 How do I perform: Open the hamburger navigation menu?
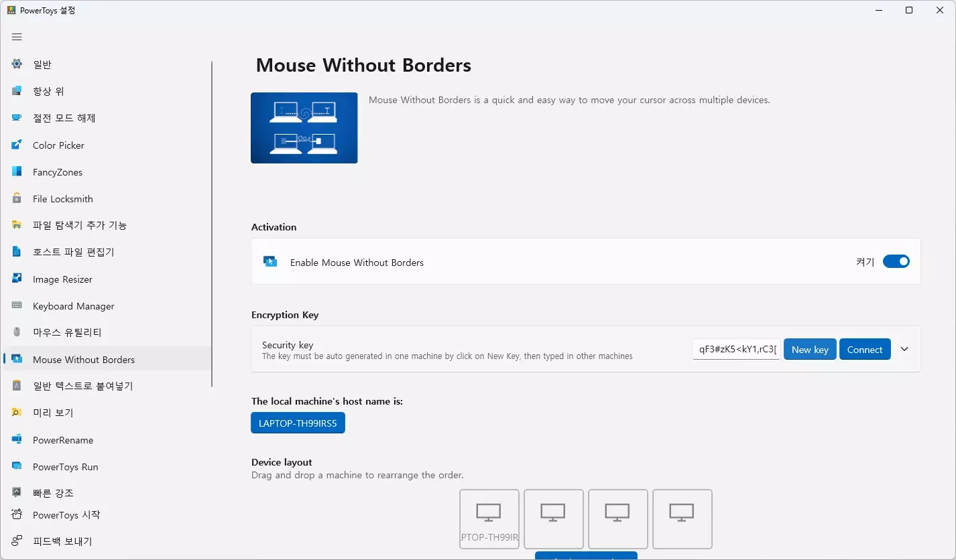click(17, 37)
